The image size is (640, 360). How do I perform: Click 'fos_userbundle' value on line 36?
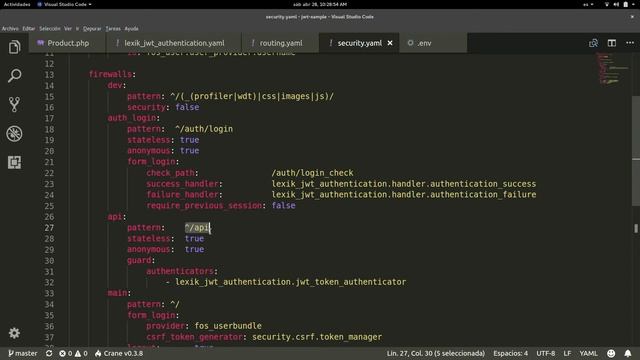tap(228, 326)
